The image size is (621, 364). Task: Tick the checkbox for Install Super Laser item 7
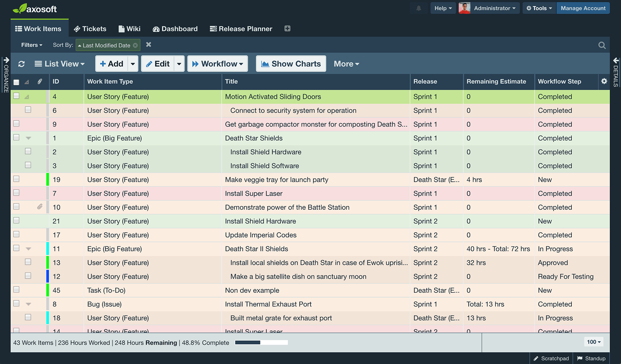tap(16, 192)
